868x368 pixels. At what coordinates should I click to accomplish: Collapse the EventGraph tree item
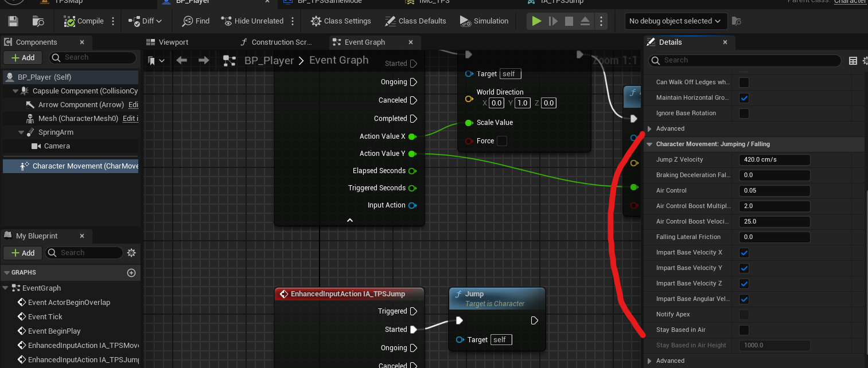pyautogui.click(x=6, y=288)
